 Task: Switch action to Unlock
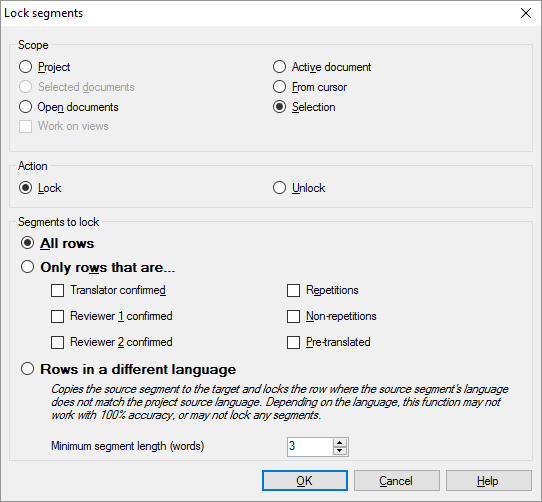[x=279, y=188]
